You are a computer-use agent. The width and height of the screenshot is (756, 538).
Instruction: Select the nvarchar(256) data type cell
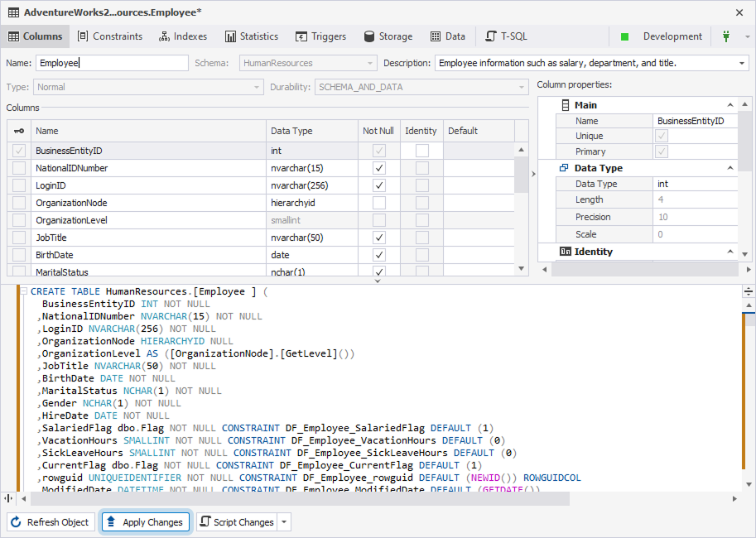[312, 185]
